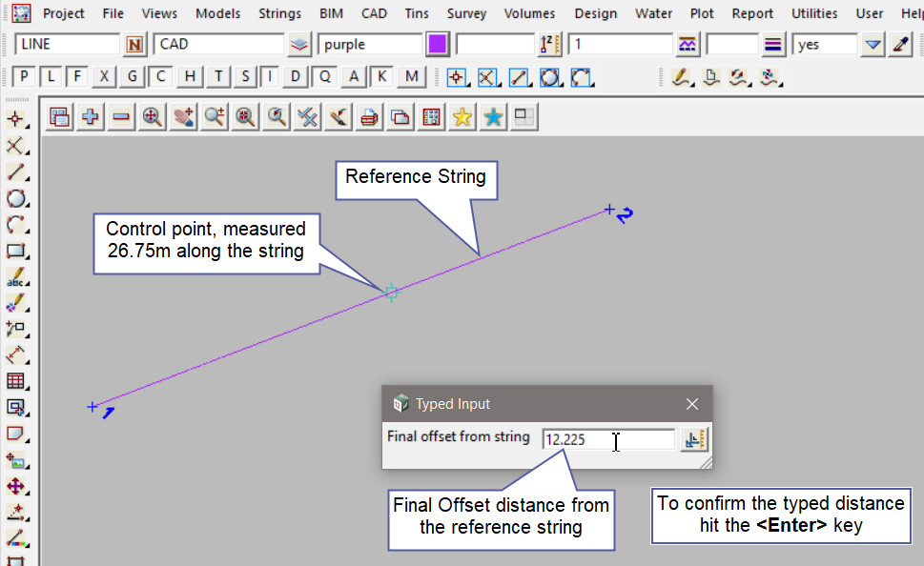Open the dropdown arrow beside the 'yes' field
Image resolution: width=924 pixels, height=566 pixels.
coord(873,45)
